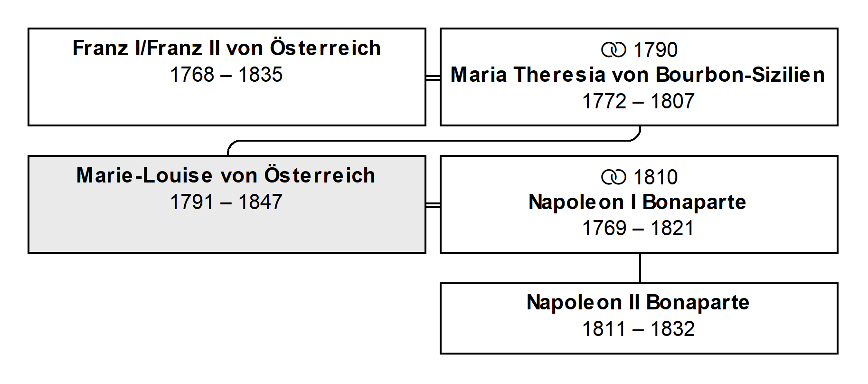Click the dates 1768 – 1835
Image resolution: width=868 pixels, height=384 pixels.
(x=226, y=75)
